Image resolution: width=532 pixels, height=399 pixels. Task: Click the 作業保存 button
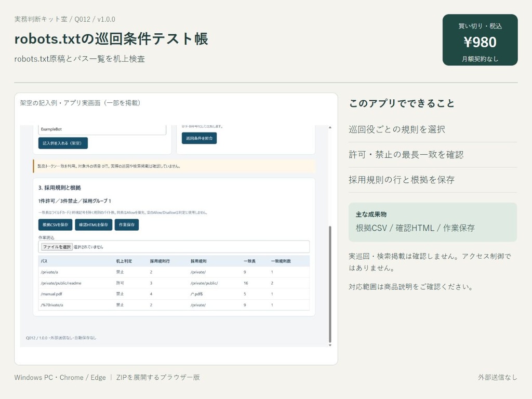(x=127, y=224)
